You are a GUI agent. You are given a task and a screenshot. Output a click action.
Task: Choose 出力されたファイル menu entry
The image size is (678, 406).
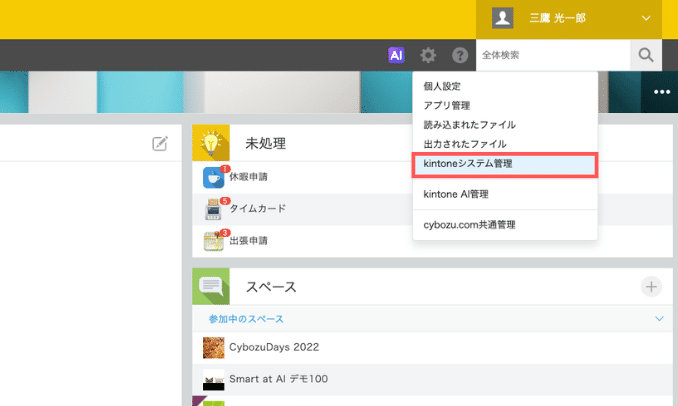pyautogui.click(x=505, y=144)
